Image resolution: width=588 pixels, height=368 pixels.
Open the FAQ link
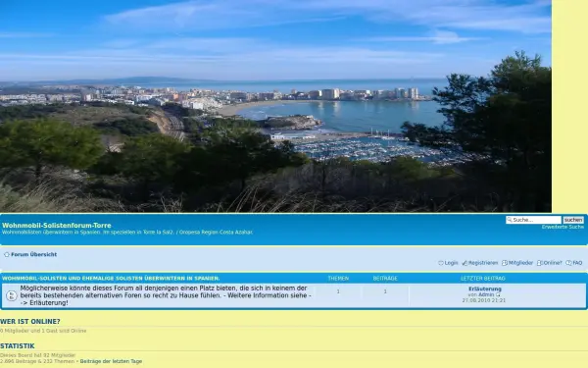click(x=577, y=263)
